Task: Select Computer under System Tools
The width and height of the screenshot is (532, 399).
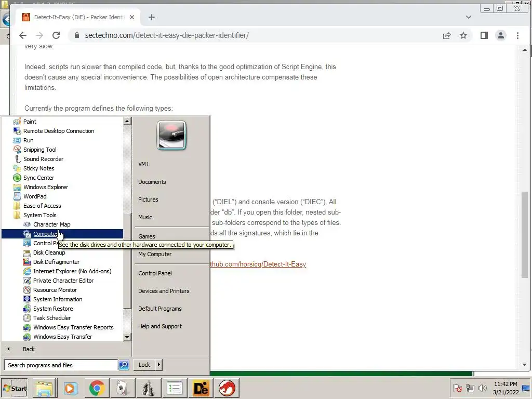Action: pos(62,234)
